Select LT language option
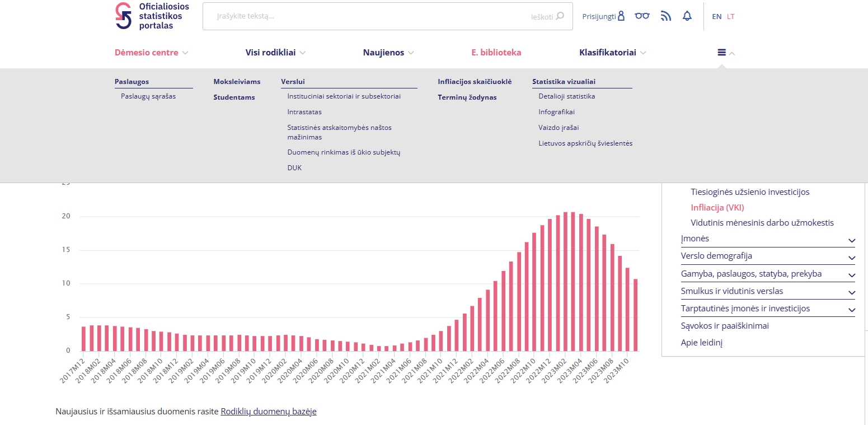868x425 pixels. (x=731, y=17)
